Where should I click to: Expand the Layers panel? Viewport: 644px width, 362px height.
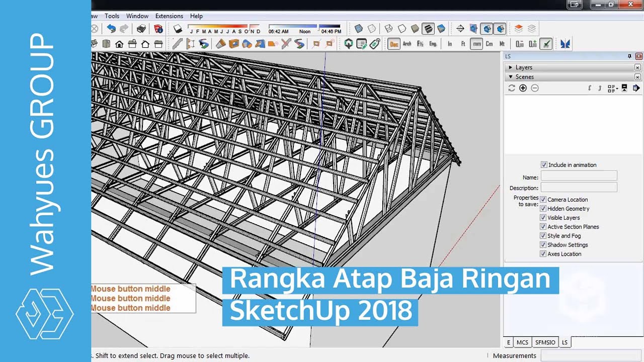(x=511, y=67)
